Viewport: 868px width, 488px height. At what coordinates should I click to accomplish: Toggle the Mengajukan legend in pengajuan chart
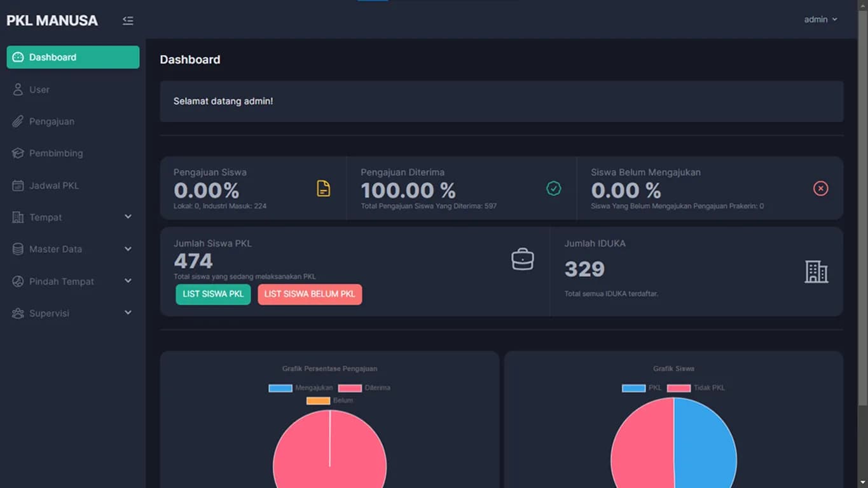(x=300, y=388)
